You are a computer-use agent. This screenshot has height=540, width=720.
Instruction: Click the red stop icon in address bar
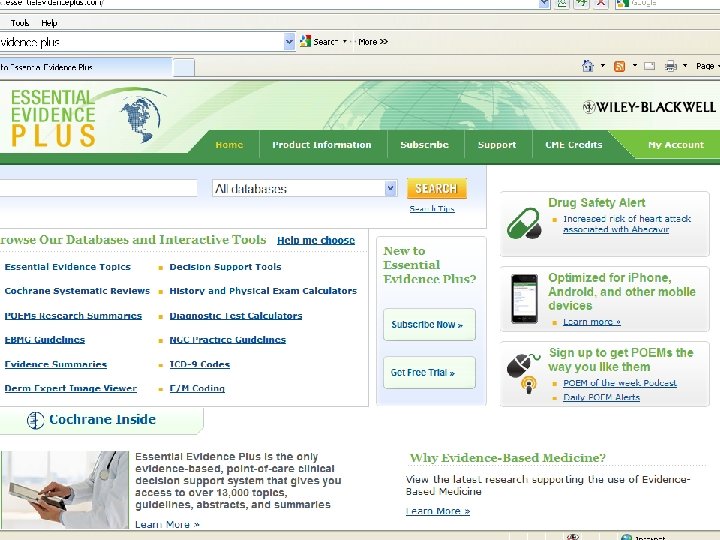[x=601, y=3]
